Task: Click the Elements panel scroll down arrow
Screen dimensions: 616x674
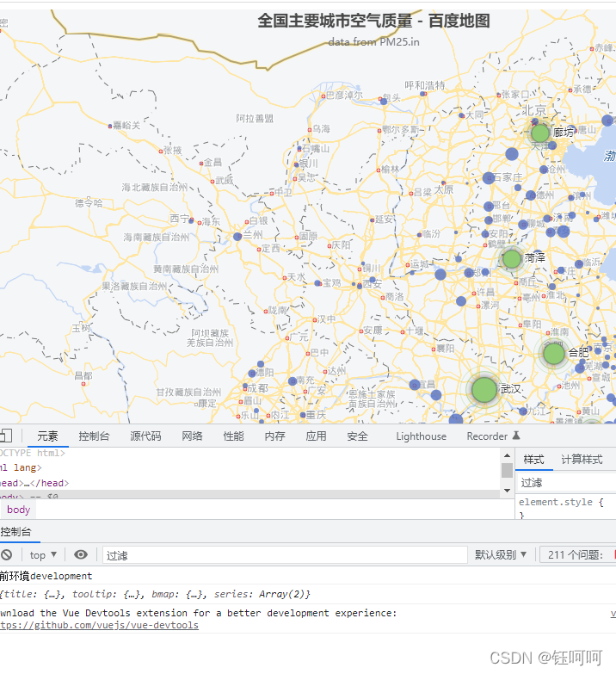Action: click(x=507, y=491)
